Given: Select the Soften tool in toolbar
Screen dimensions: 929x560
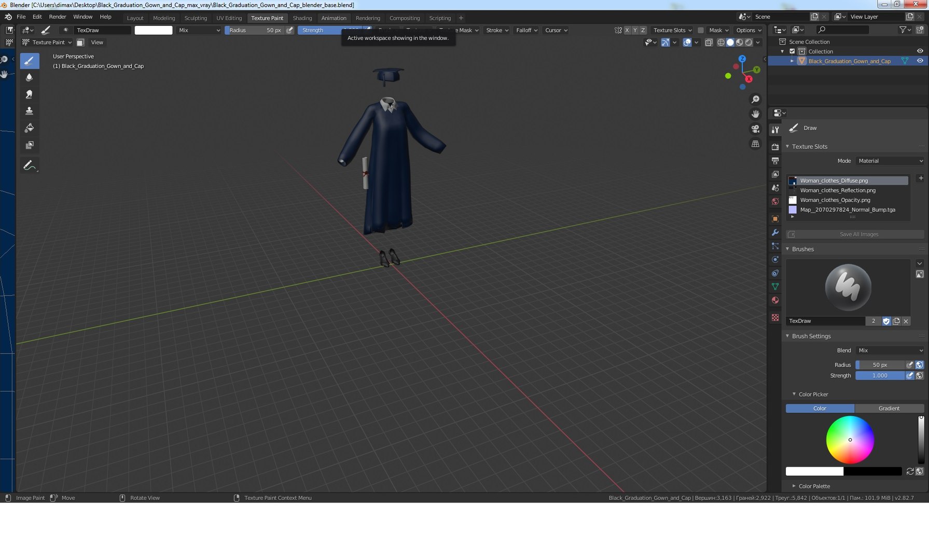Looking at the screenshot, I should click(x=30, y=77).
